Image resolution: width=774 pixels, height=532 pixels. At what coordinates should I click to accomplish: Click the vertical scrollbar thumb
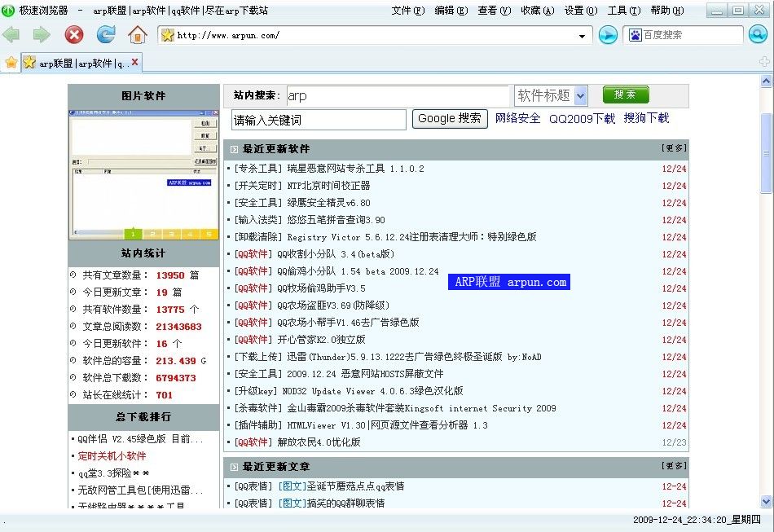point(766,153)
